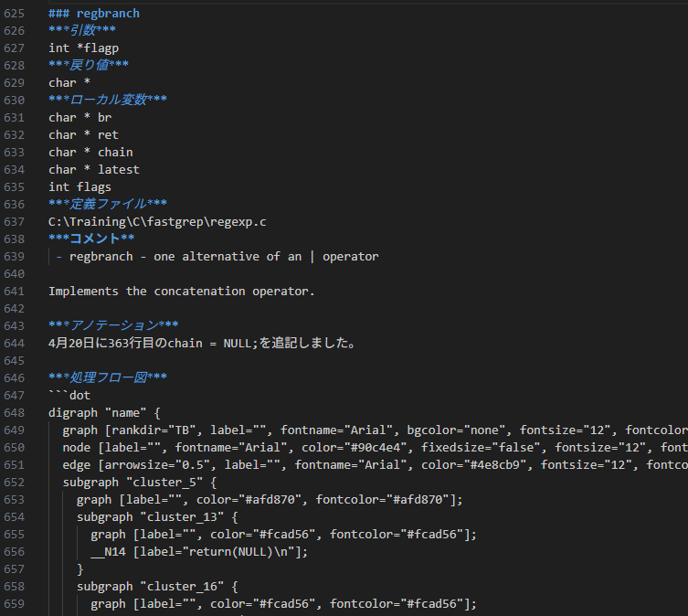Screen dimensions: 688x616
Task: Click the path 'C:\Training\C\fastgrep\regexp.c'
Action: tap(157, 222)
